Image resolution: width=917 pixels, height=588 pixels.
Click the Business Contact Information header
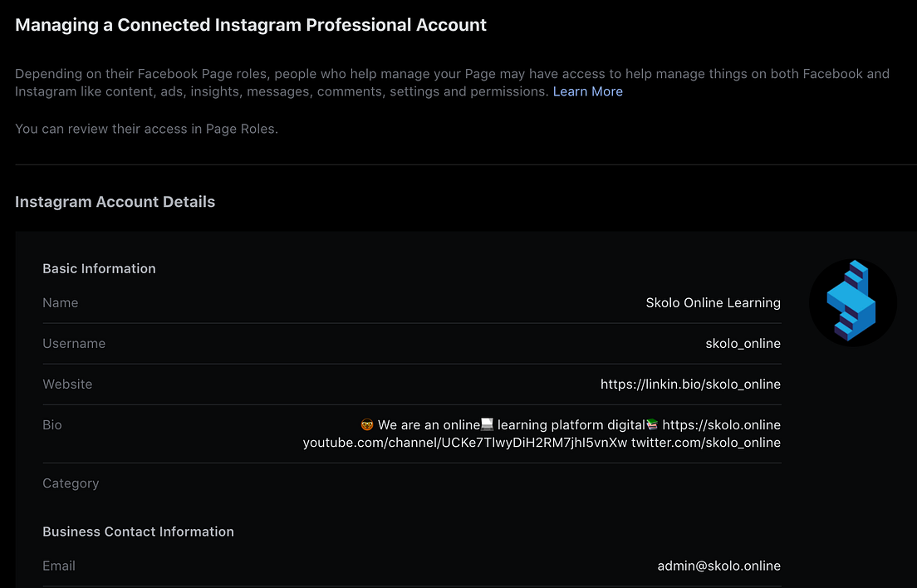pos(138,532)
